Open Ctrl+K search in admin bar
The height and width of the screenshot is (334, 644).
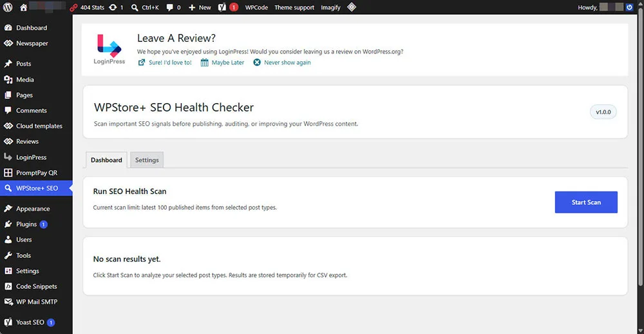[145, 7]
